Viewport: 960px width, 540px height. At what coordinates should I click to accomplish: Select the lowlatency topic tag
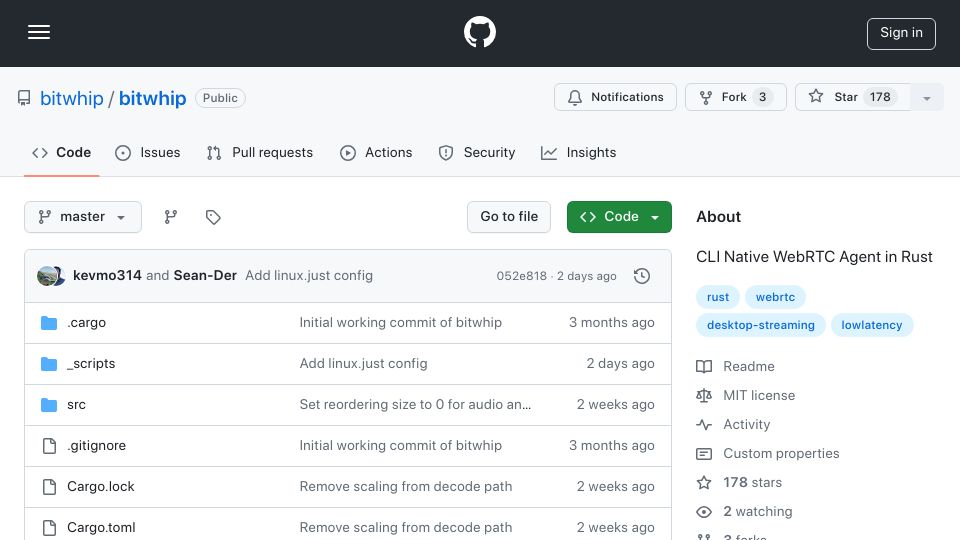coord(872,325)
